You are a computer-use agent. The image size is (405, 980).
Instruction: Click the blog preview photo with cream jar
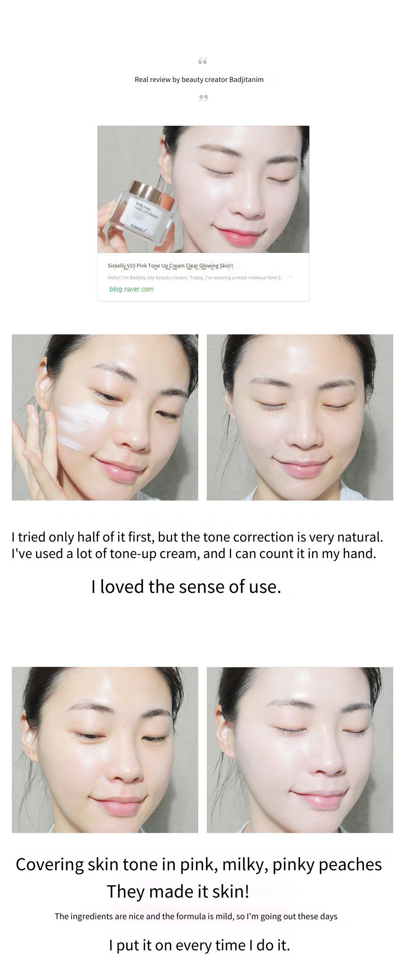[x=203, y=189]
